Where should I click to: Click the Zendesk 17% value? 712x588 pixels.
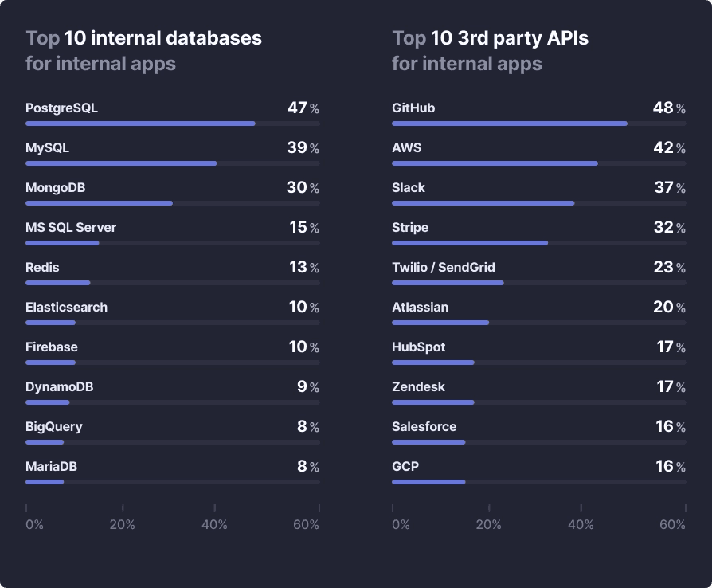669,387
